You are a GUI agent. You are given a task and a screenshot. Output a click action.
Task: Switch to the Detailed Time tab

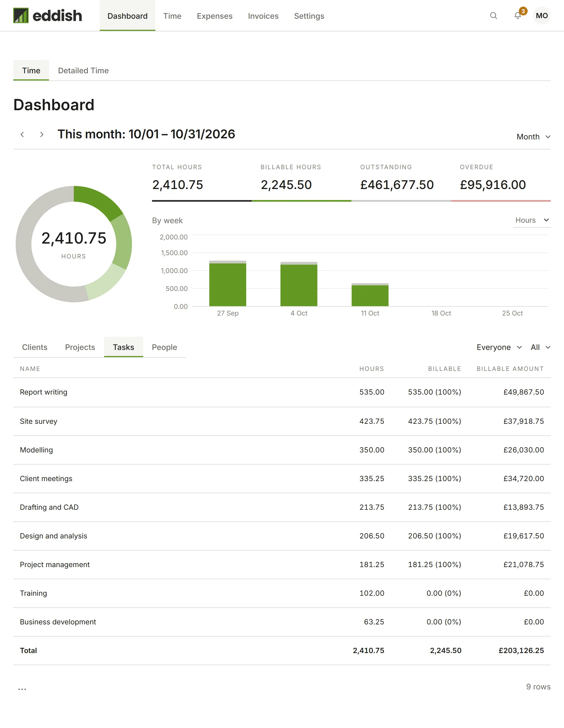83,70
